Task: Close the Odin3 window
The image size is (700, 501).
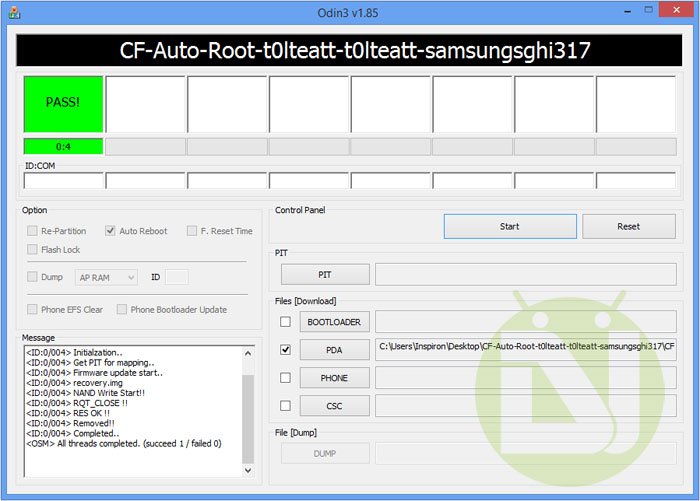Action: coord(676,10)
